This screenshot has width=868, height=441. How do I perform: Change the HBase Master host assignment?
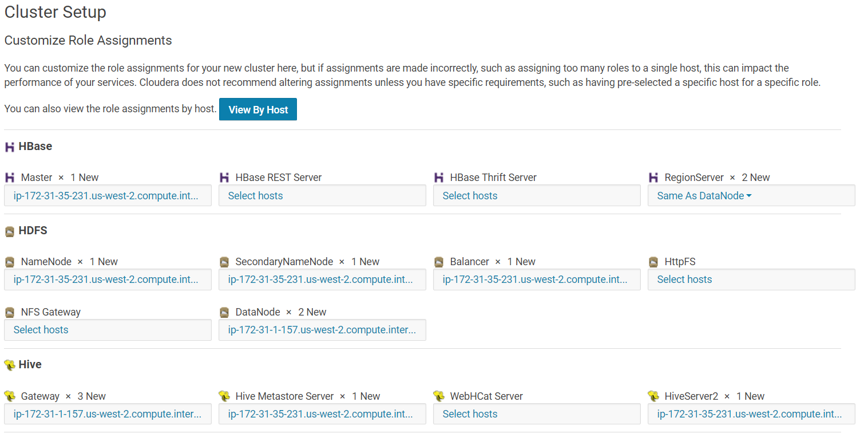point(106,196)
